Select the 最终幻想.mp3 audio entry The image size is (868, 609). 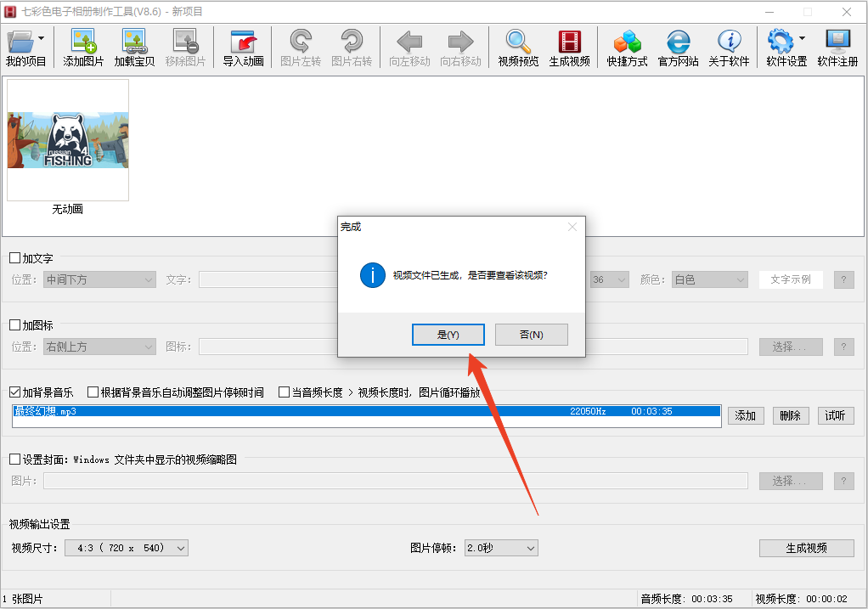click(x=366, y=411)
